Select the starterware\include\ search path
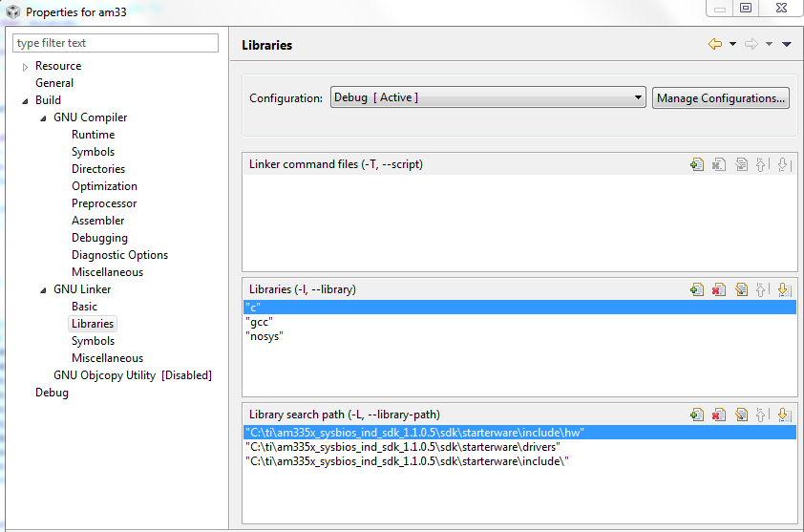The width and height of the screenshot is (804, 532). (x=520, y=461)
